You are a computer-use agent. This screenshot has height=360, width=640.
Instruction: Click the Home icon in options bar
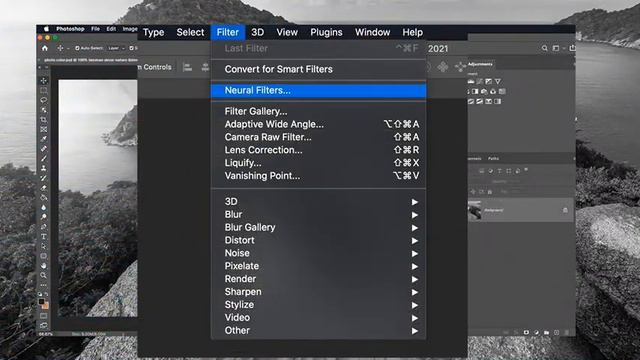(x=45, y=48)
